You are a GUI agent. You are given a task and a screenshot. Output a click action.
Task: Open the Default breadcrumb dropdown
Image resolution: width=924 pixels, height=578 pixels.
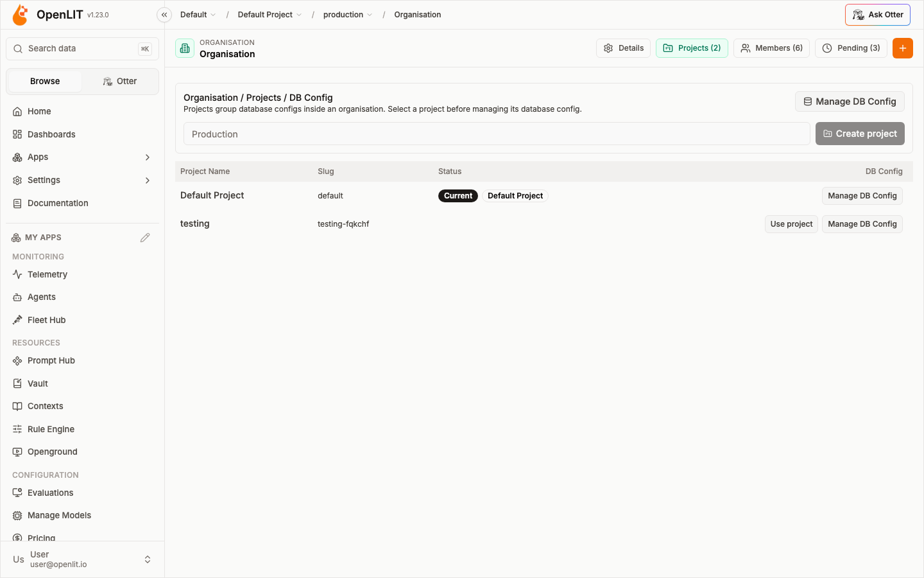point(198,15)
